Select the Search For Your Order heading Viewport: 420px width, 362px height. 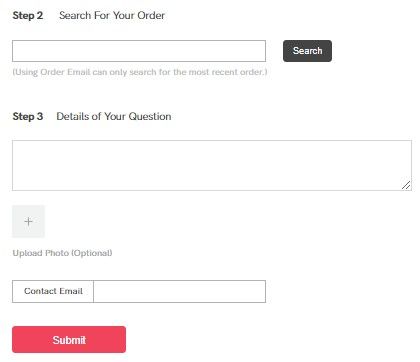(112, 15)
